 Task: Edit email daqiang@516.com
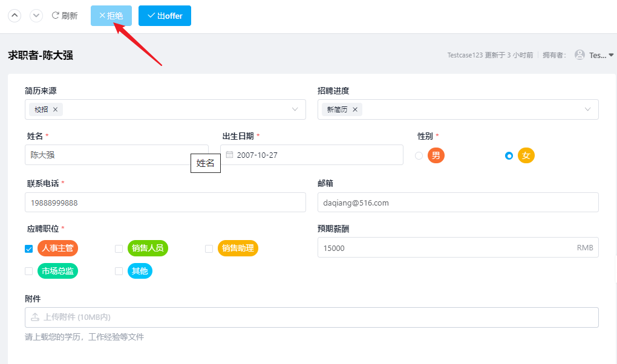(x=458, y=203)
